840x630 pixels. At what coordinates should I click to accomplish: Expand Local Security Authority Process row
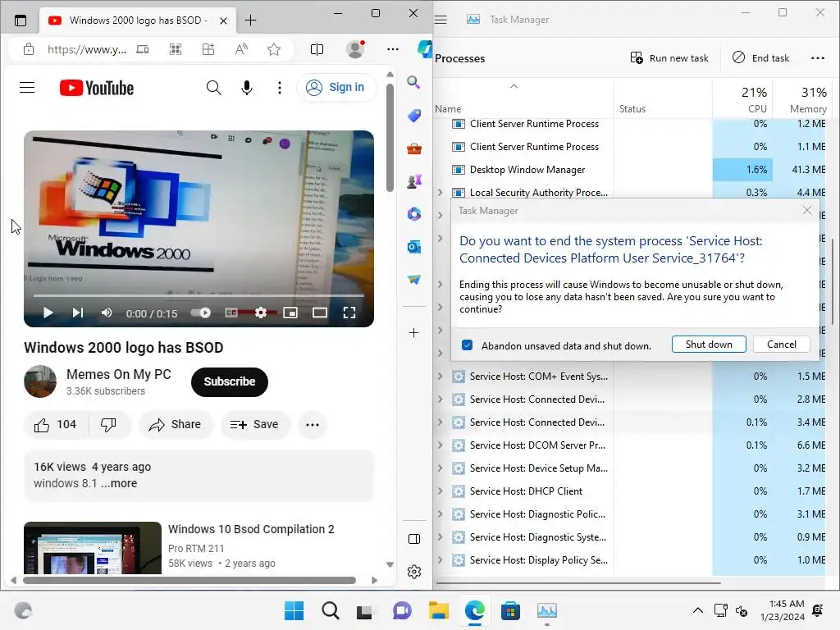click(441, 192)
